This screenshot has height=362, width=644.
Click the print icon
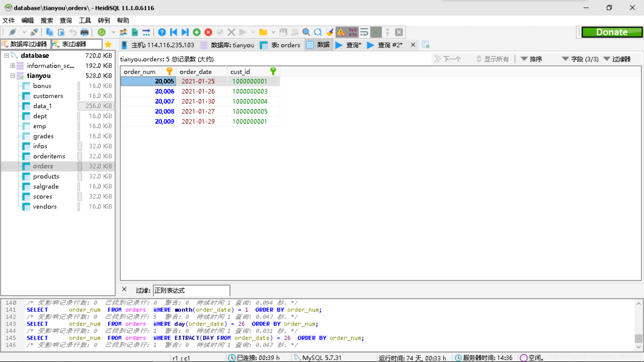click(x=85, y=32)
